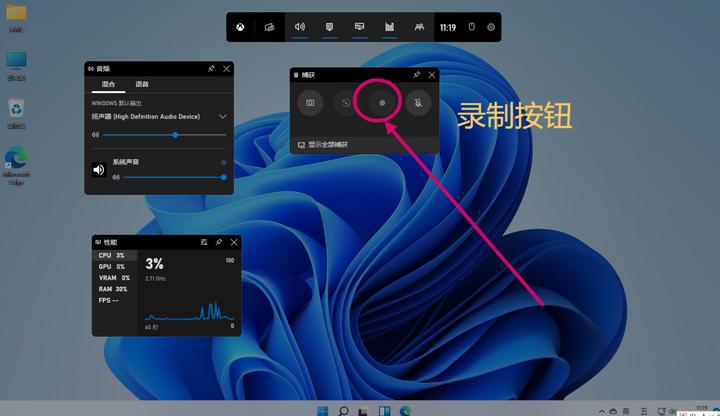Open Game Bar settings gear
The height and width of the screenshot is (416, 720).
click(x=491, y=27)
